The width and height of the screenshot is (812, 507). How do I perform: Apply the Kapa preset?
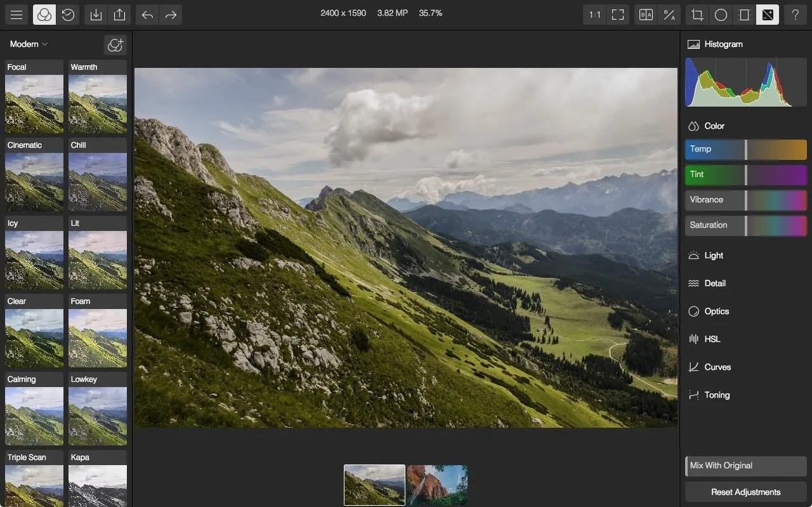click(98, 478)
